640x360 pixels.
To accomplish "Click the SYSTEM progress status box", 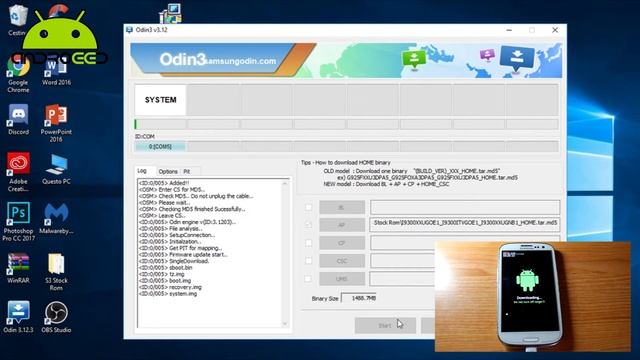I will [160, 100].
